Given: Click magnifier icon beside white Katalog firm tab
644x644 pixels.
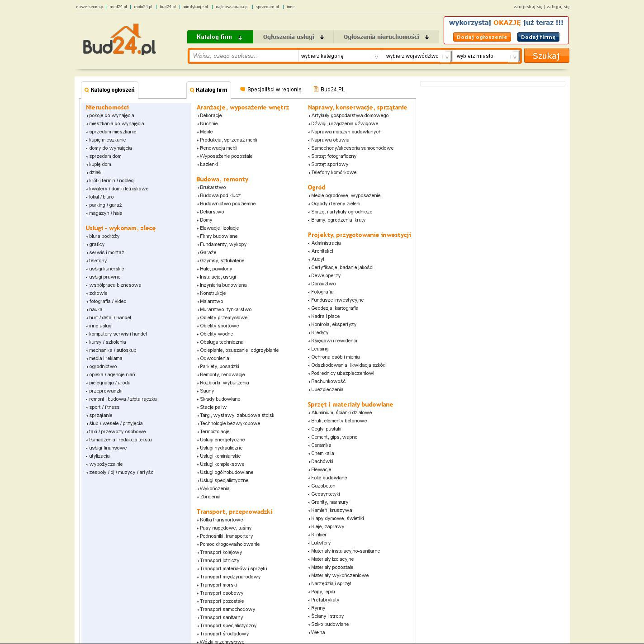Looking at the screenshot, I should 192,90.
